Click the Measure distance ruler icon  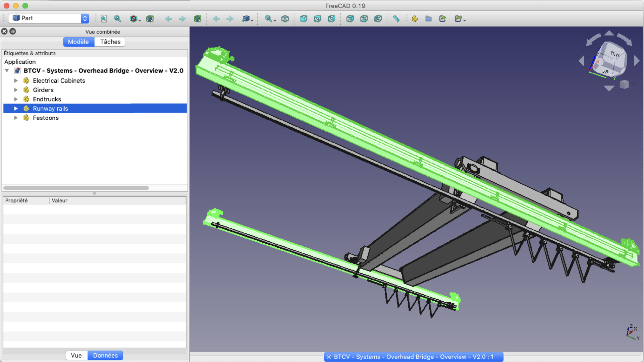click(x=396, y=19)
